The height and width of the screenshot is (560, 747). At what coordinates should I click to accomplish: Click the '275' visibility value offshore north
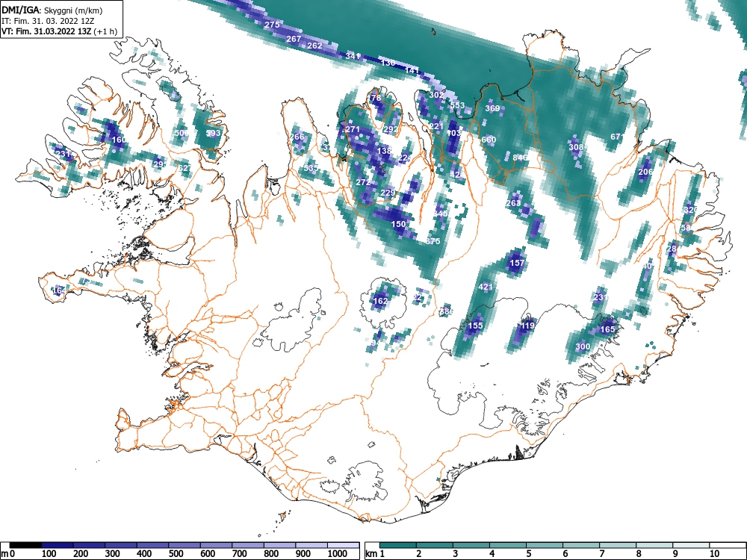pyautogui.click(x=272, y=25)
